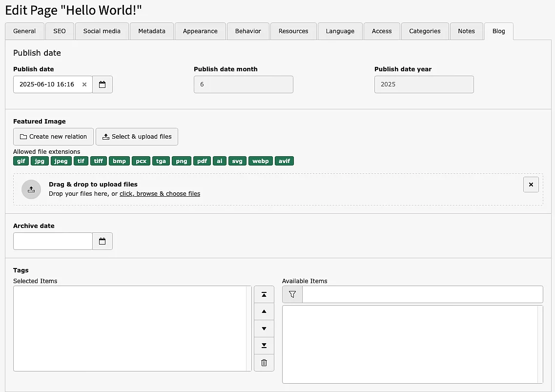Delete selected tag with trash icon

point(264,363)
